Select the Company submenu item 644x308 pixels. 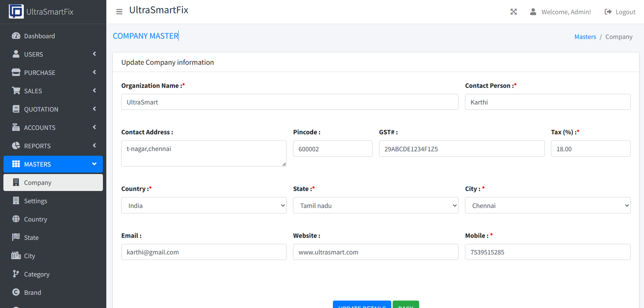pos(53,183)
